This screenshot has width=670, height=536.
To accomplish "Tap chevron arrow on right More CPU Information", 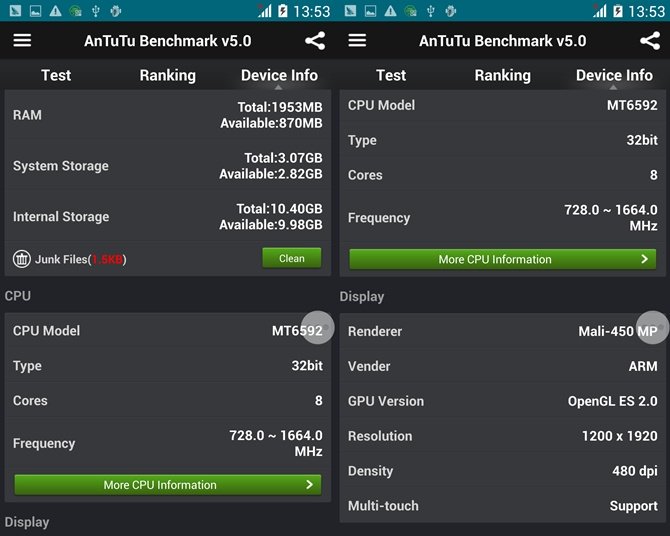I will [644, 259].
